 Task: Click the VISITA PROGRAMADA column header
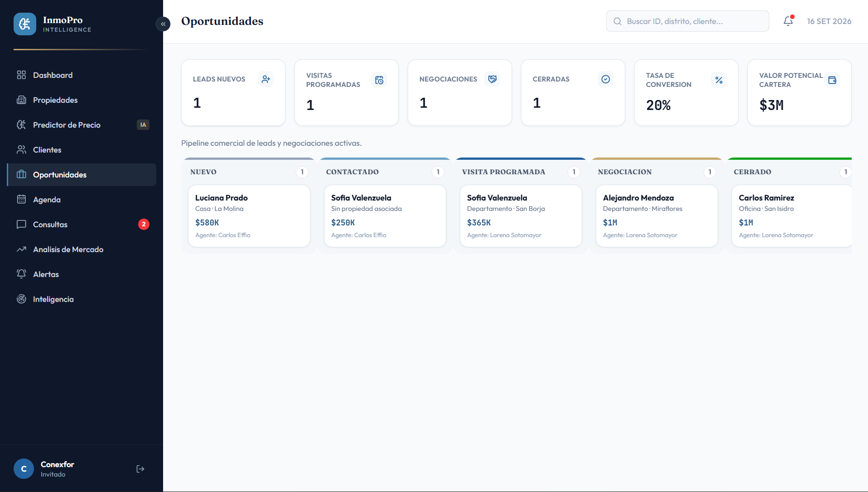504,172
